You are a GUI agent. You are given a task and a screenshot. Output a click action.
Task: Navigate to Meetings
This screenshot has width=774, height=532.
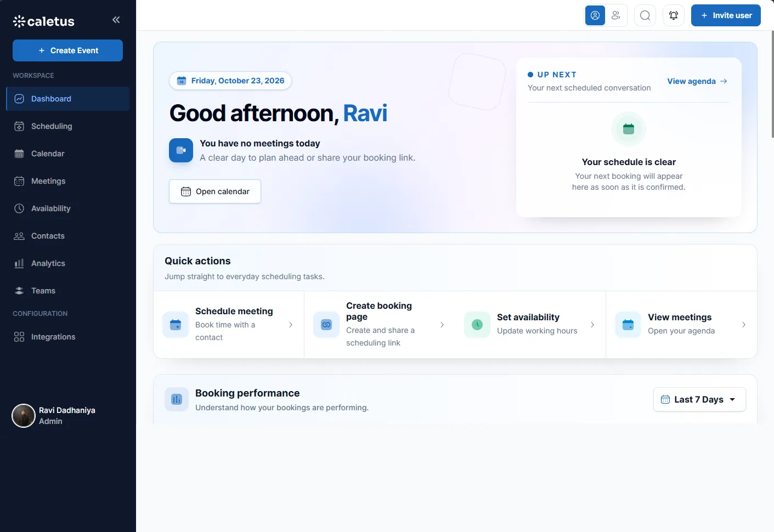[67, 181]
